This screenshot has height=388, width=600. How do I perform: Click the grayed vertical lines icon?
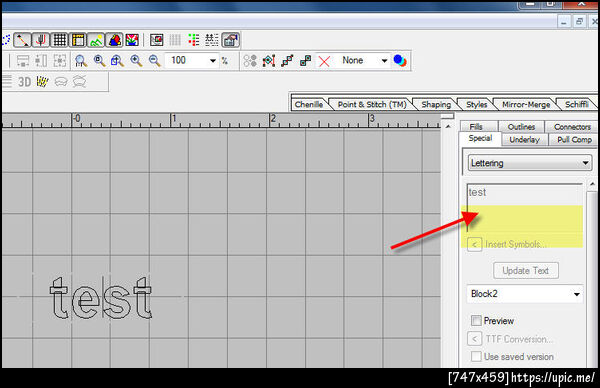tap(175, 40)
